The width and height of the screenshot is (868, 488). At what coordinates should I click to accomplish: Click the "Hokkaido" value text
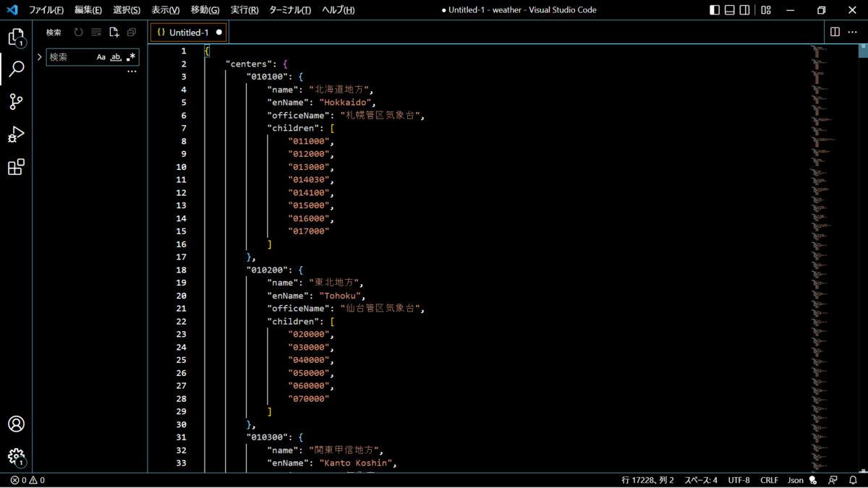pos(345,103)
